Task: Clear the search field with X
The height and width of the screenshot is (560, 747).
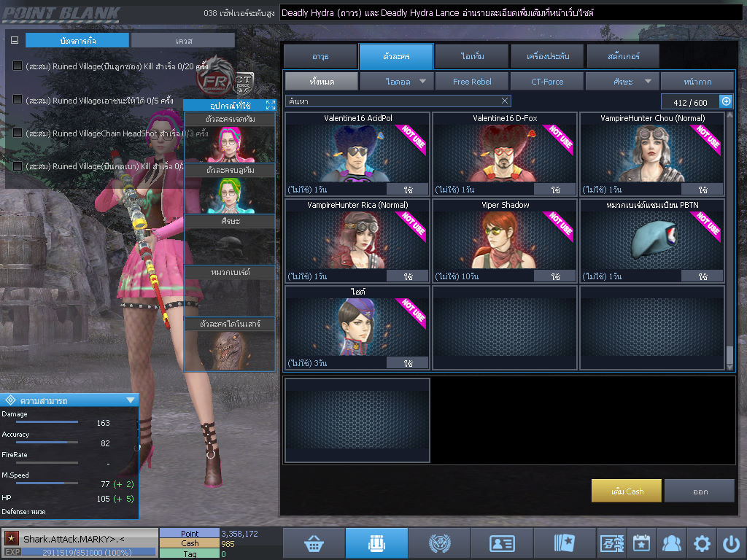Action: point(505,101)
